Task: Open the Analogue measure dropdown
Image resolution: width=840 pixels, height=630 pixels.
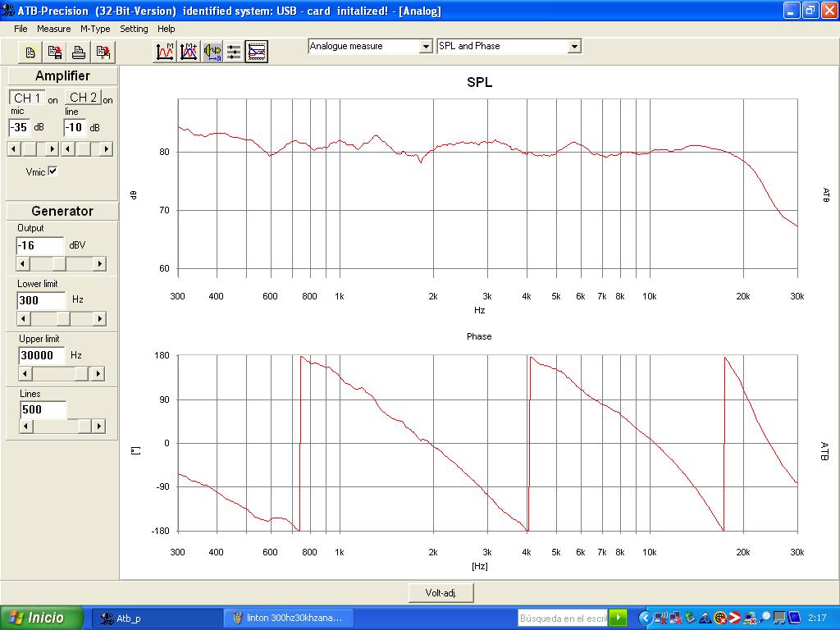Action: click(x=426, y=47)
